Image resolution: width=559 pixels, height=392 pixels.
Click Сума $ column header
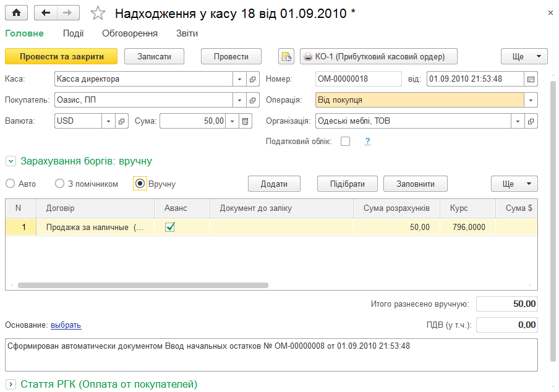click(516, 208)
